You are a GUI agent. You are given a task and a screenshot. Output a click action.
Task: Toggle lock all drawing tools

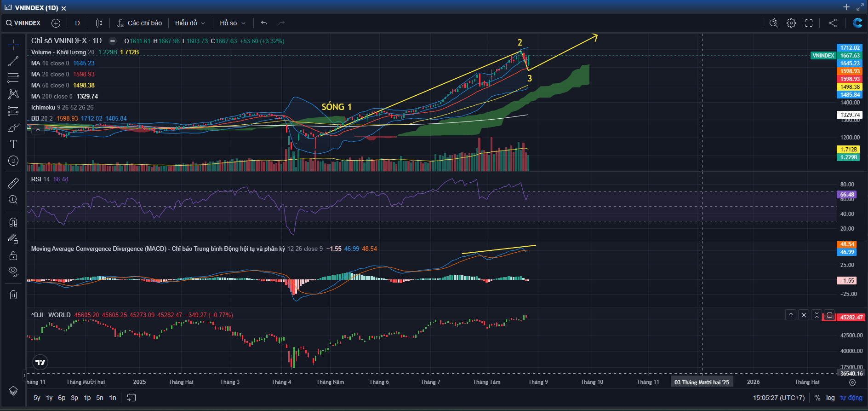point(13,255)
